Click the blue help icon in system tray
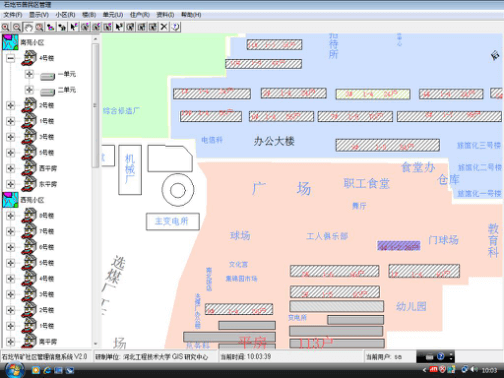 [x=441, y=356]
